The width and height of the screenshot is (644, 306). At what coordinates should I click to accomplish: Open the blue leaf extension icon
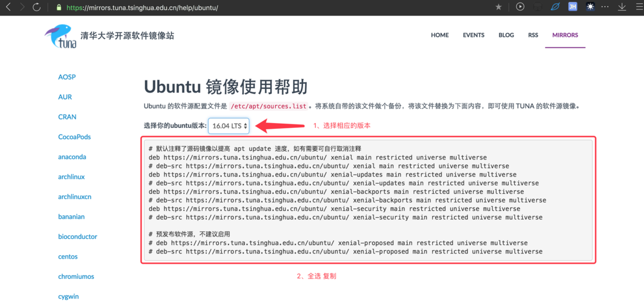pyautogui.click(x=555, y=7)
